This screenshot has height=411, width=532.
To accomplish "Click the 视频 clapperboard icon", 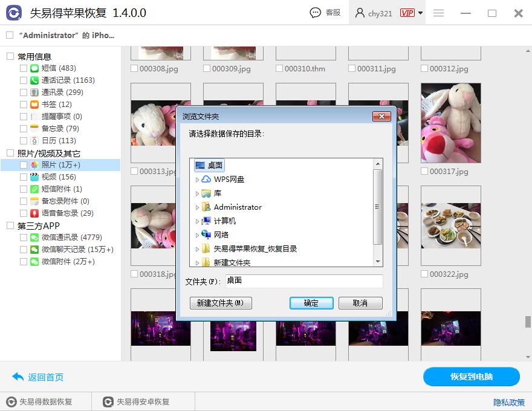I will coord(34,177).
